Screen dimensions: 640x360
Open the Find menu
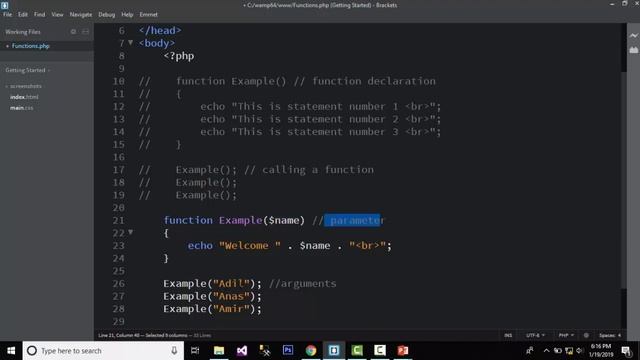40,14
